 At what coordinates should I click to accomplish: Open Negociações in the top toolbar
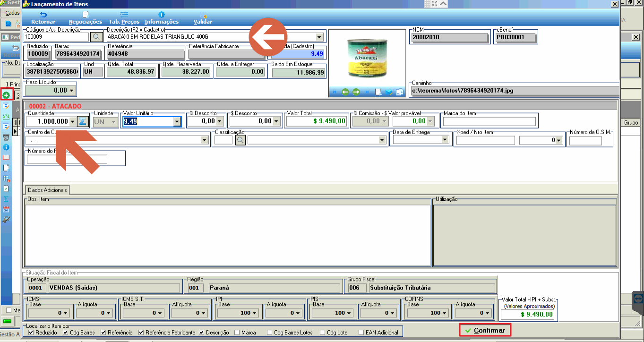point(86,18)
